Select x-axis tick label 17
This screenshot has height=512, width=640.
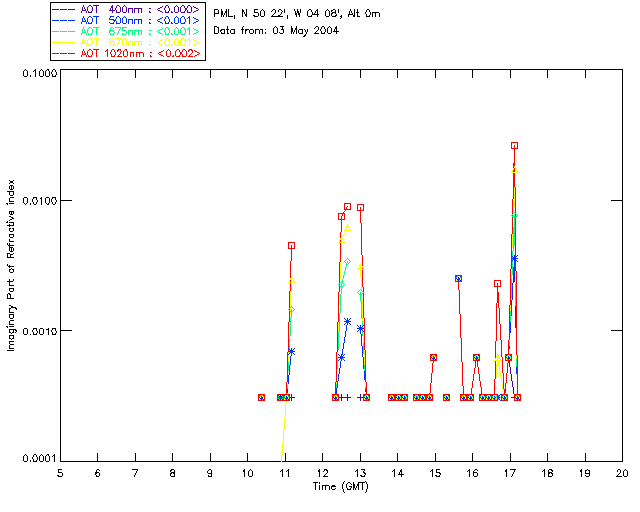[x=510, y=473]
